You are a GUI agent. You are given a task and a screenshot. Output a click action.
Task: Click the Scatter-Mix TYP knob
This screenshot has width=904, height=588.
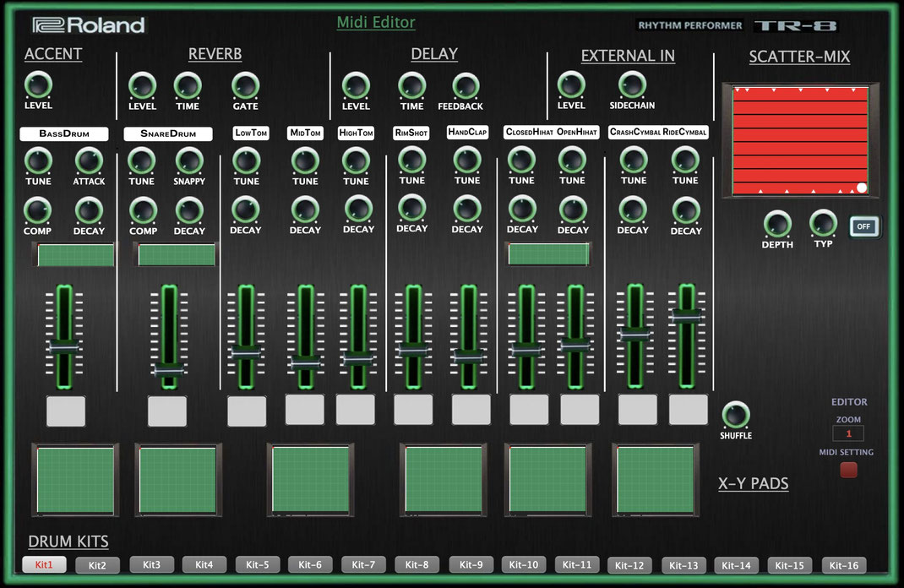[x=823, y=224]
